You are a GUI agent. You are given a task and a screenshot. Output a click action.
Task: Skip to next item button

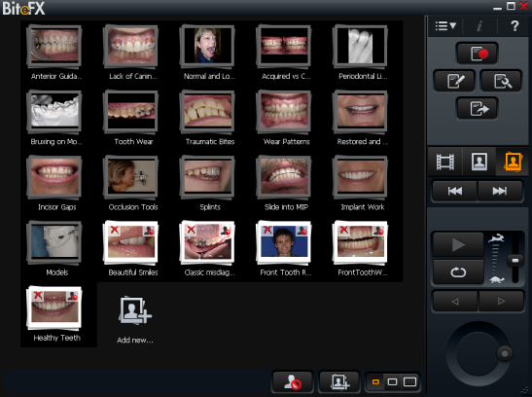(500, 191)
